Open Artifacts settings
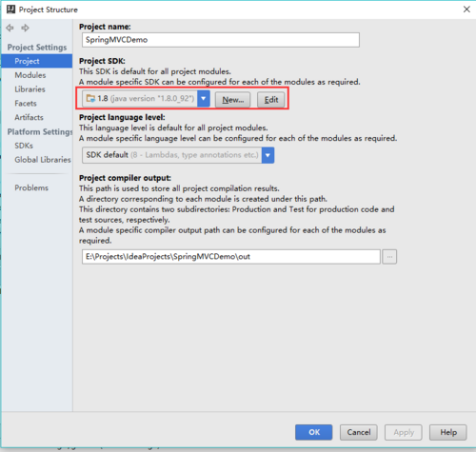 [29, 117]
